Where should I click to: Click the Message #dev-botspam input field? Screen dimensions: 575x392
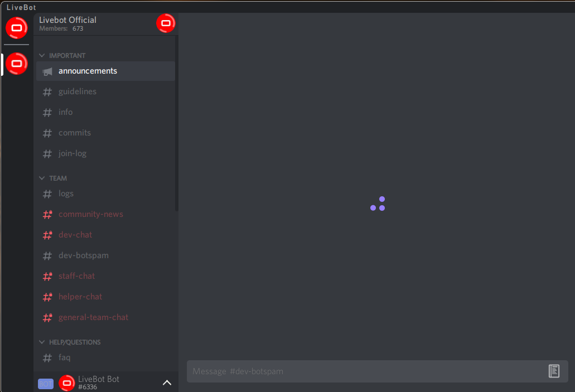click(363, 371)
